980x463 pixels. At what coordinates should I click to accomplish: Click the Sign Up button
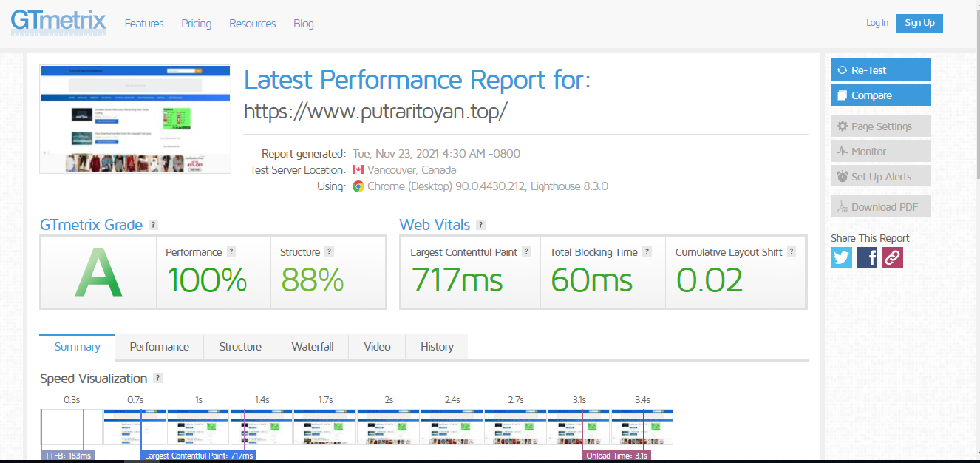coord(919,23)
